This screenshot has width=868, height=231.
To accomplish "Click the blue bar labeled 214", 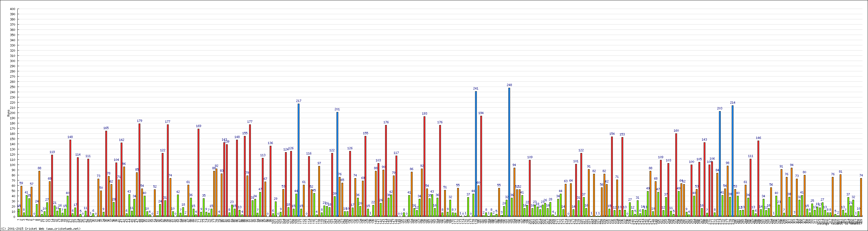I will 733,161.
